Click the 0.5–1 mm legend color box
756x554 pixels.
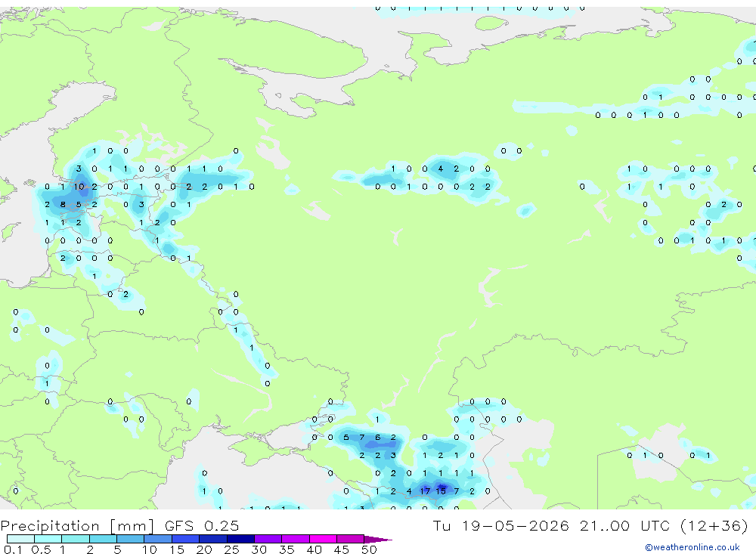48,539
